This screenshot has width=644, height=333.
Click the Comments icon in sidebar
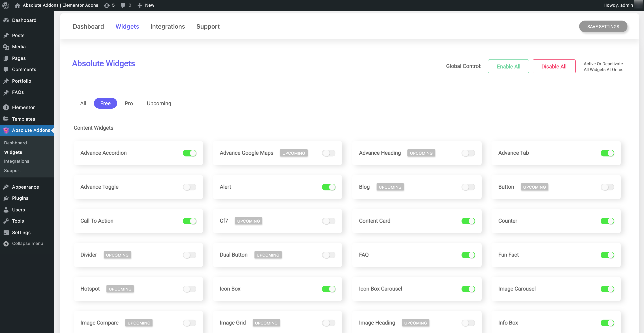6,70
